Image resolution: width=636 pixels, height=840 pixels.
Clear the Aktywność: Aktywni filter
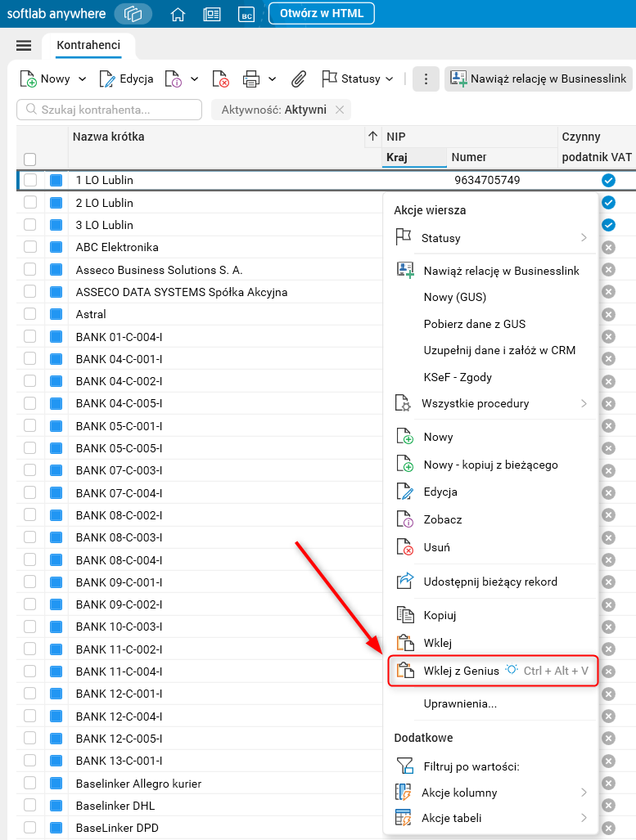(340, 110)
